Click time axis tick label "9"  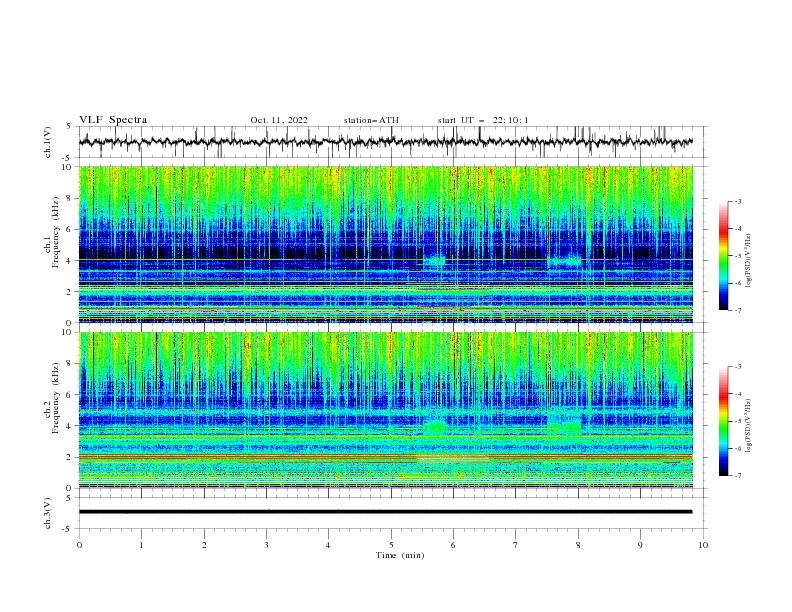coord(640,545)
